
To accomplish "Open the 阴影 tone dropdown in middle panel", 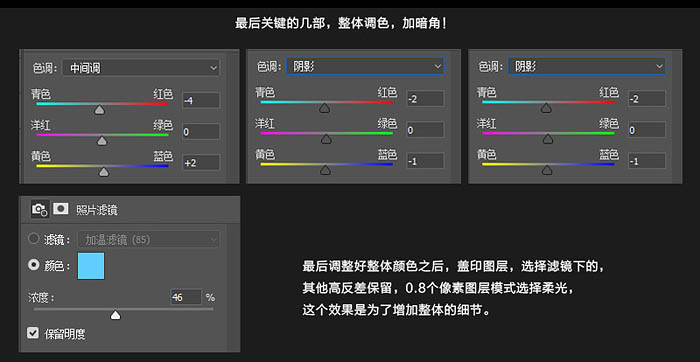I will coord(365,66).
